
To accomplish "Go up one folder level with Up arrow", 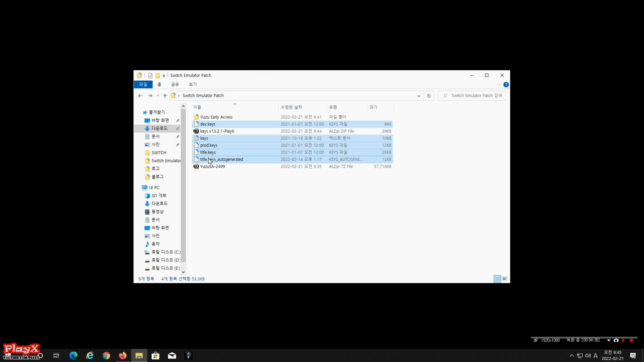I will (x=165, y=96).
